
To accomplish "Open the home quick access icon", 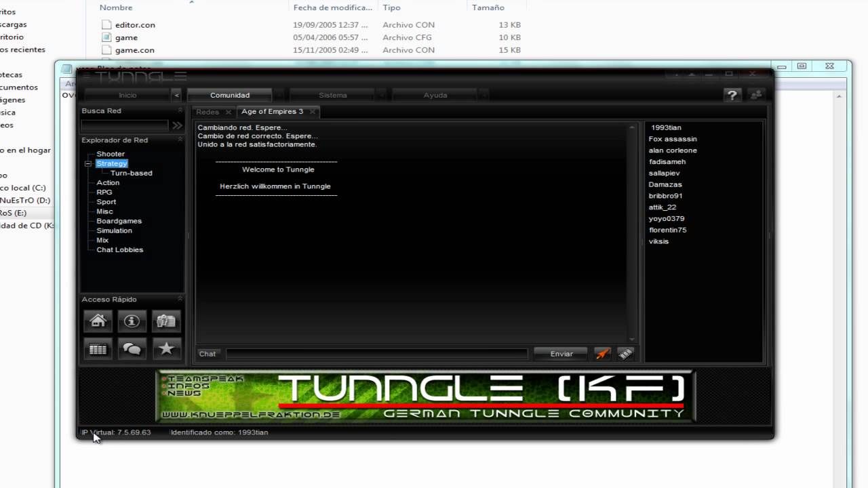I will 98,321.
